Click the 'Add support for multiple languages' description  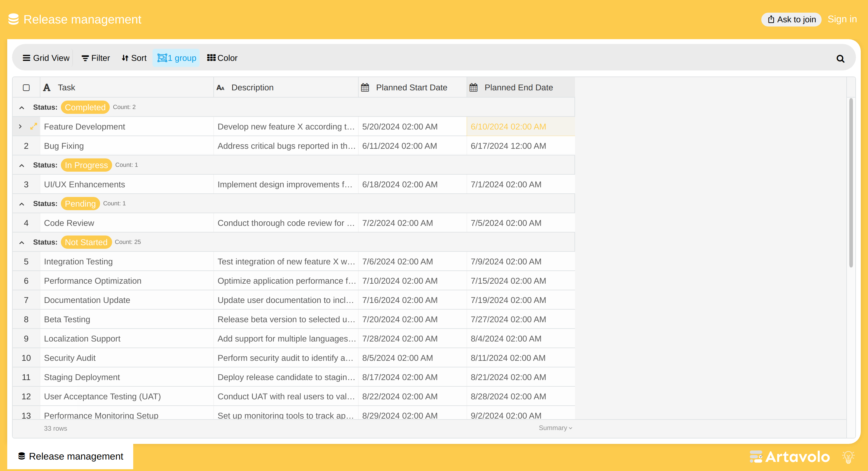(286, 339)
